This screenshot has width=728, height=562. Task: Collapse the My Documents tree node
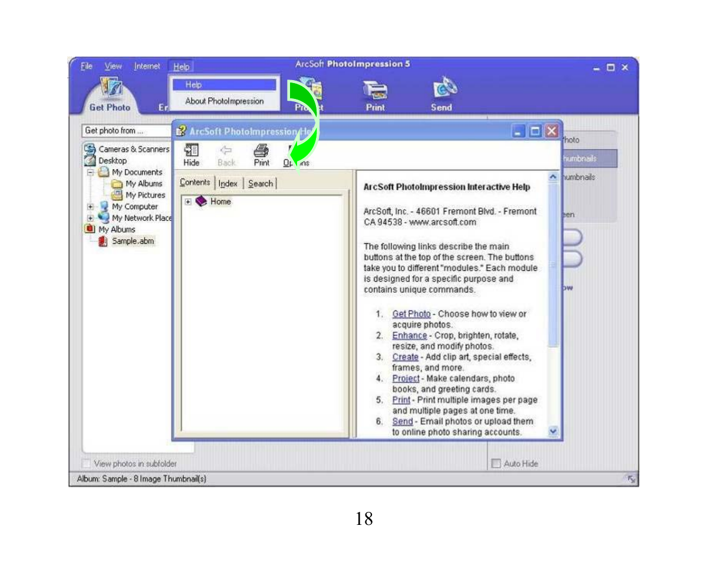(90, 173)
